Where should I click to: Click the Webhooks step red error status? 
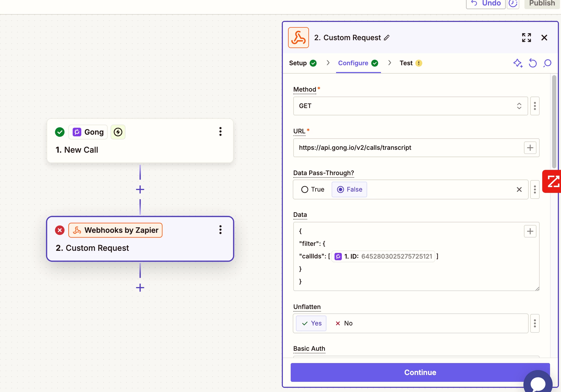[x=60, y=230]
